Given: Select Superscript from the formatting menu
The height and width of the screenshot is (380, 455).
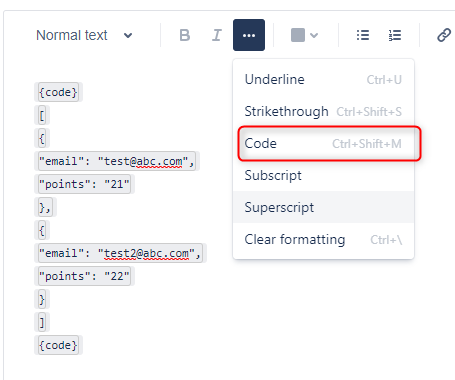Looking at the screenshot, I should pos(323,207).
